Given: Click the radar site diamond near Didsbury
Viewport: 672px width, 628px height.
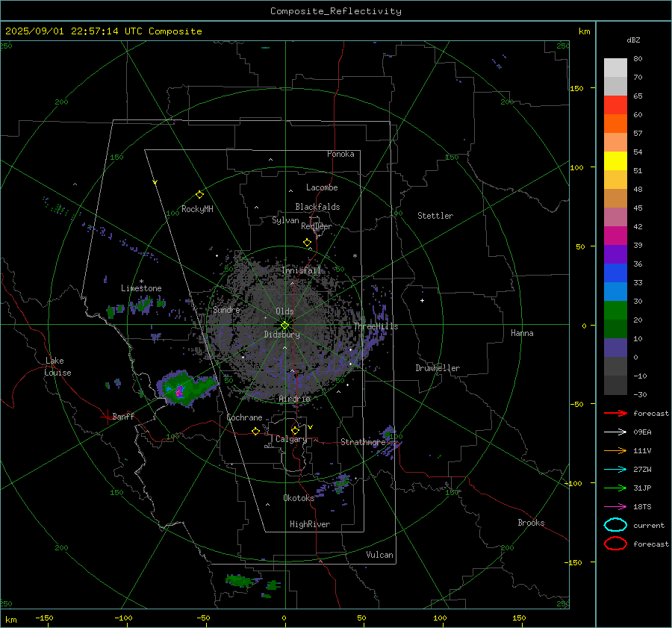Looking at the screenshot, I should click(x=285, y=325).
